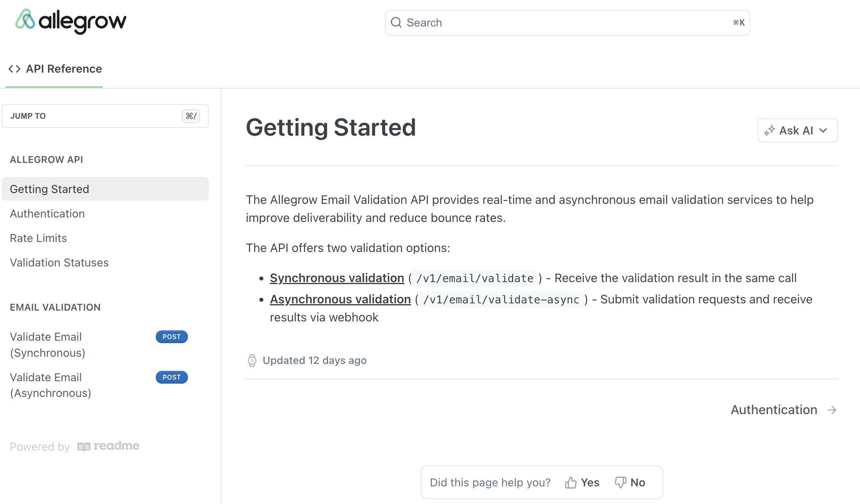Follow the Asynchronous validation link
Image resolution: width=860 pixels, height=504 pixels.
point(340,299)
